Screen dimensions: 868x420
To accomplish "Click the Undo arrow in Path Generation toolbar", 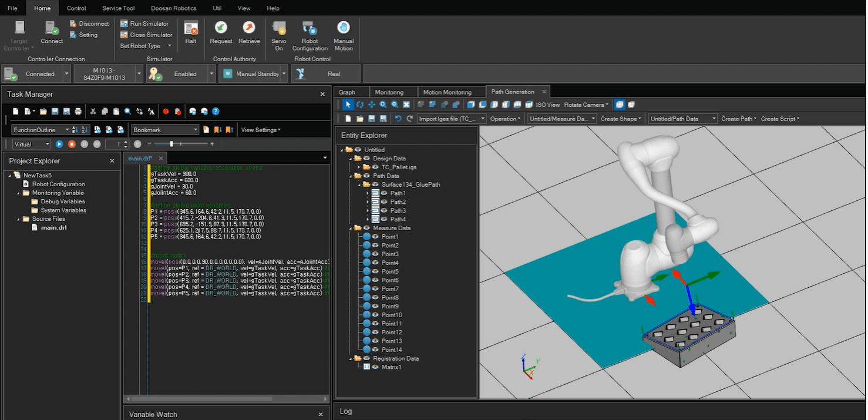I will (398, 119).
